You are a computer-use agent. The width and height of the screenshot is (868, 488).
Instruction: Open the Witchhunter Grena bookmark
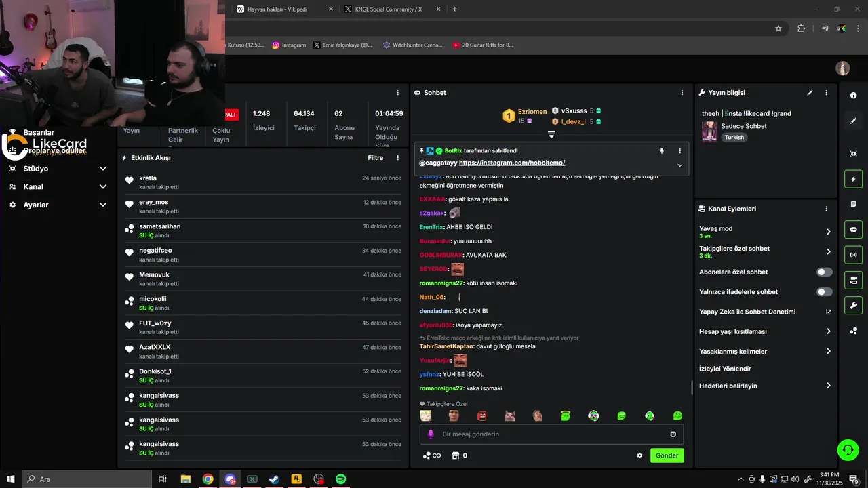point(412,45)
